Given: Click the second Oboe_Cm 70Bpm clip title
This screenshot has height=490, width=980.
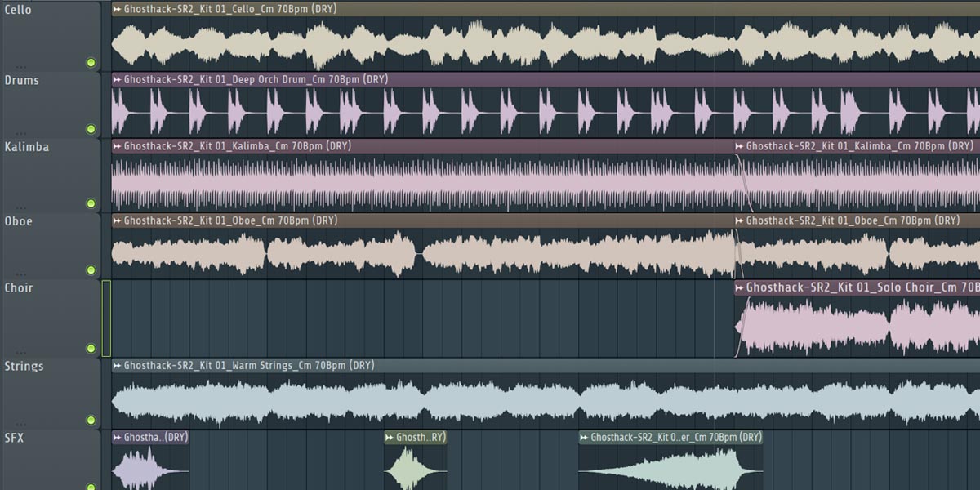Looking at the screenshot, I should point(853,220).
